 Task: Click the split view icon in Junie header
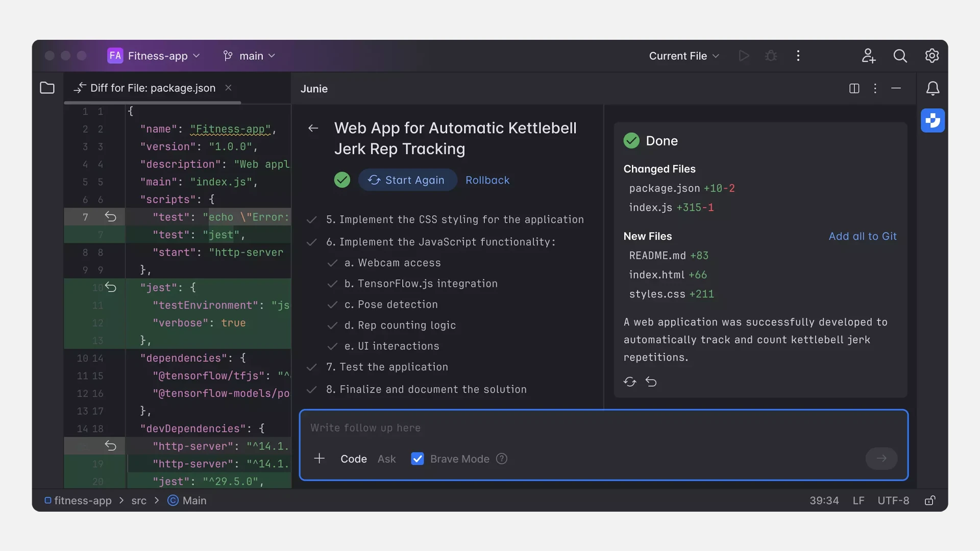point(854,88)
